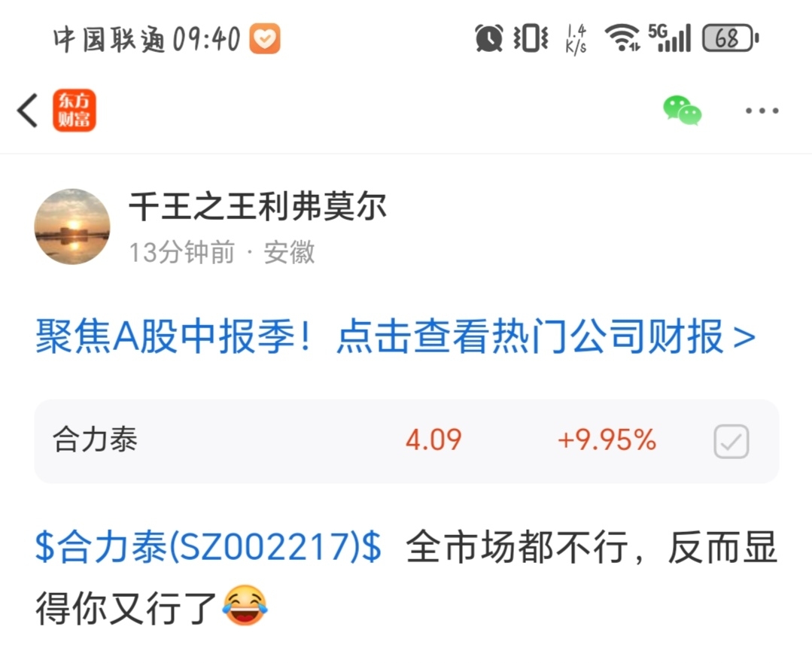812x663 pixels.
Task: Open the $合力泰(SZ002217)$ stock tag link
Action: (x=208, y=547)
